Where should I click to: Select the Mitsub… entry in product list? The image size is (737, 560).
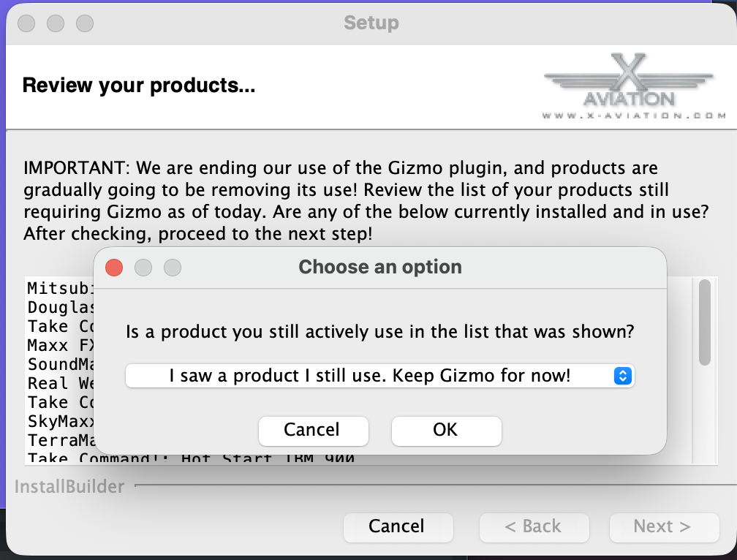[x=60, y=288]
